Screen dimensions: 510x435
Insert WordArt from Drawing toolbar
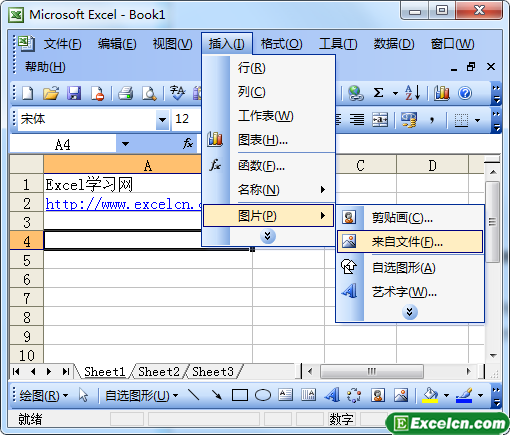pyautogui.click(x=332, y=395)
